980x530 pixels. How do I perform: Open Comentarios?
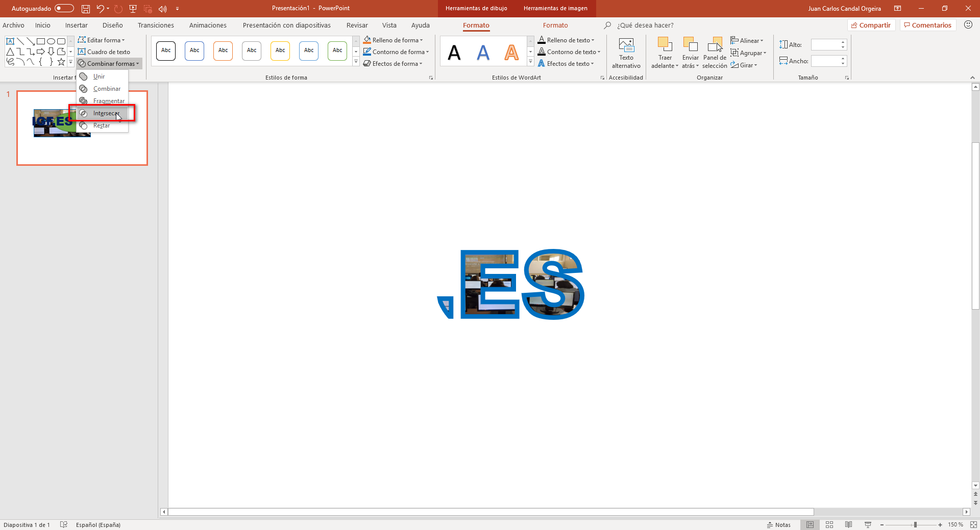click(927, 24)
